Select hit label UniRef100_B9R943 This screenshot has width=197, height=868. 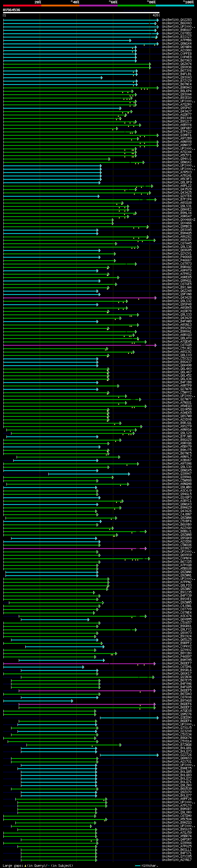click(177, 88)
